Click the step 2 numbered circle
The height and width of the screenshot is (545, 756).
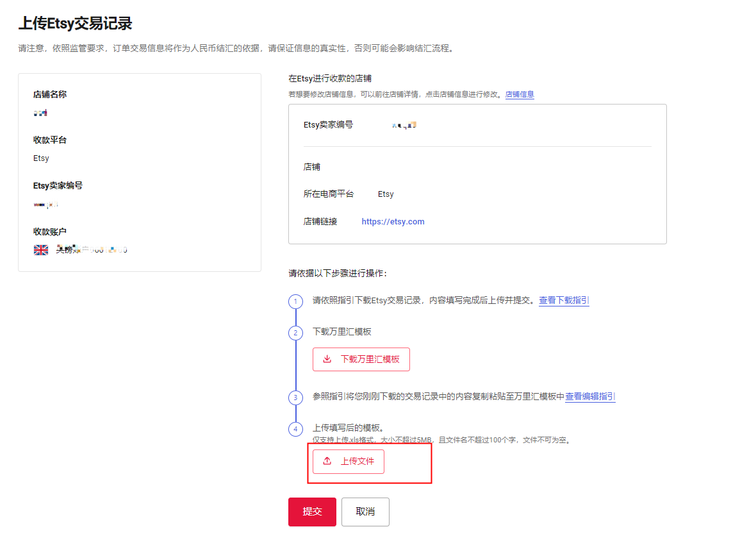point(295,333)
